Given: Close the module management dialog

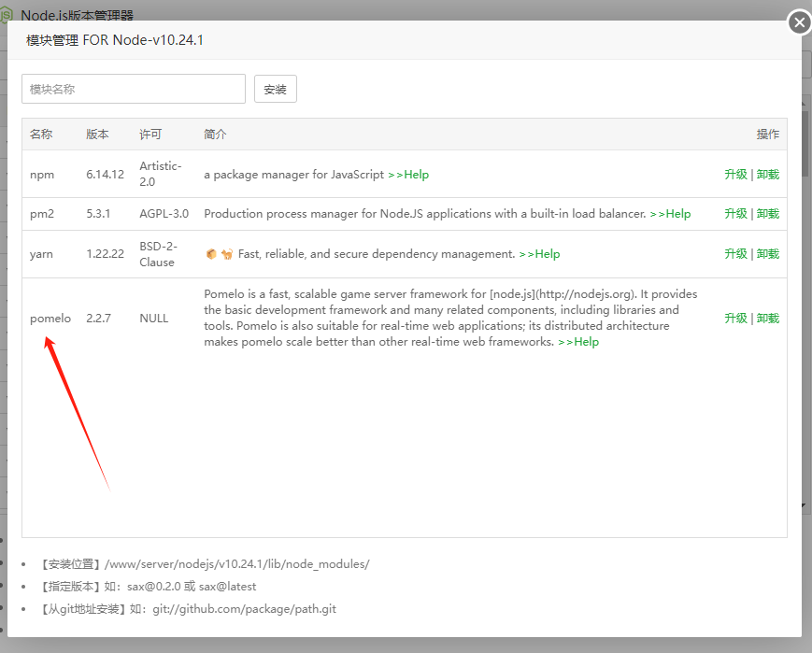Looking at the screenshot, I should (x=800, y=22).
